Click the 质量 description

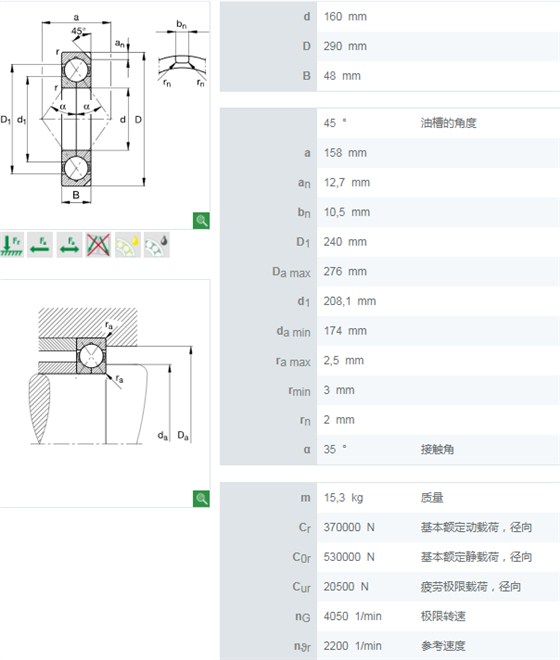[432, 498]
